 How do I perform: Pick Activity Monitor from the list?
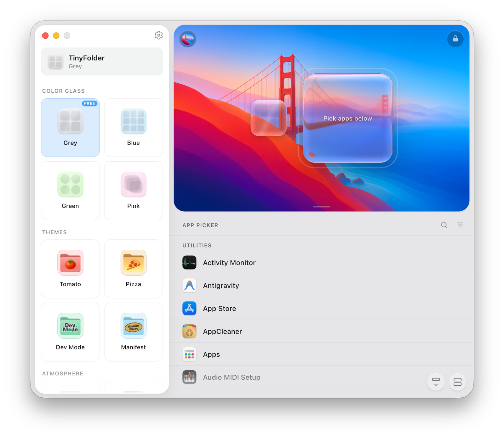322,263
